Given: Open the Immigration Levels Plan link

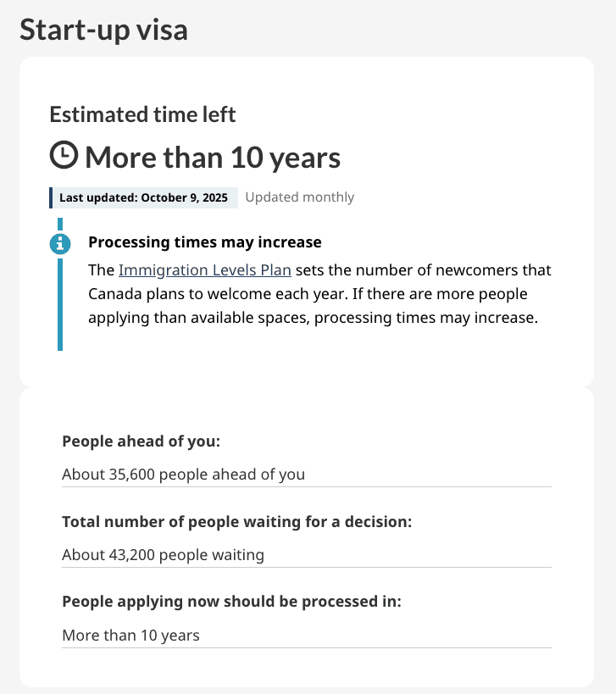Looking at the screenshot, I should [x=204, y=270].
